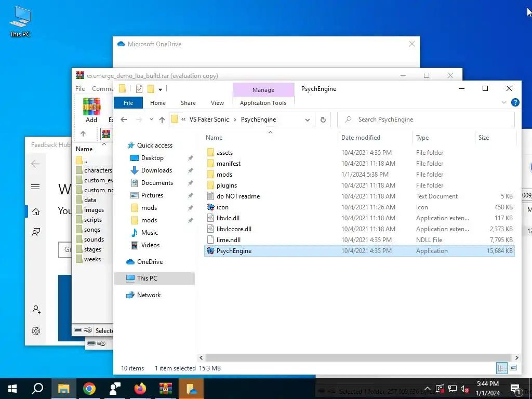The height and width of the screenshot is (399, 532).
Task: Click Properties icon in quick access toolbar
Action: pyautogui.click(x=139, y=89)
